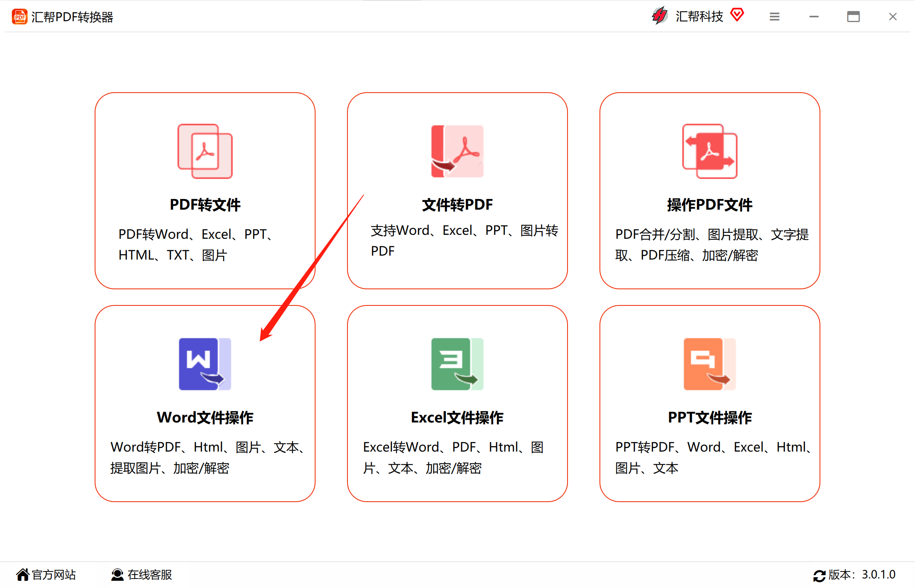915x588 pixels.
Task: Open the PDF转文件 conversion icon
Action: [205, 151]
